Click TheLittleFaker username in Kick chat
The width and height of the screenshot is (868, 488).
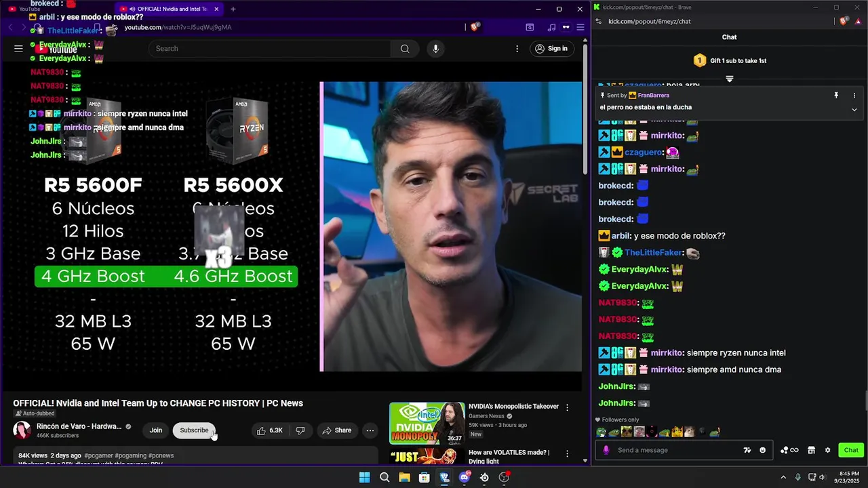653,253
